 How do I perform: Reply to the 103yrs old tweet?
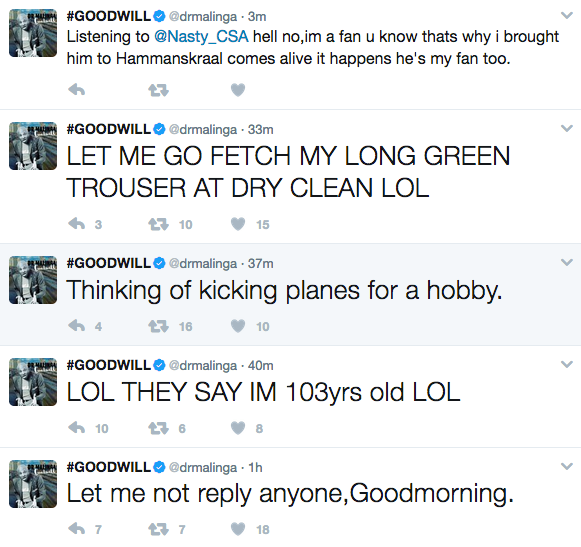[77, 428]
